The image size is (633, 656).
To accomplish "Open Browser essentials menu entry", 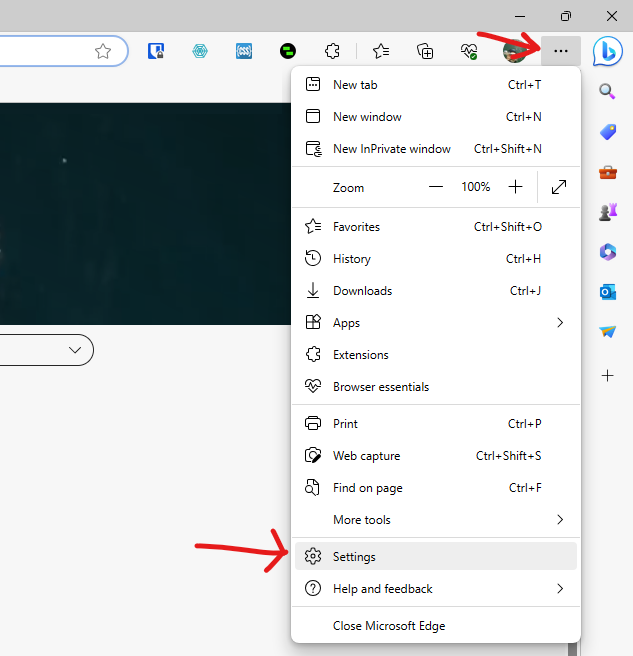I will pos(436,387).
